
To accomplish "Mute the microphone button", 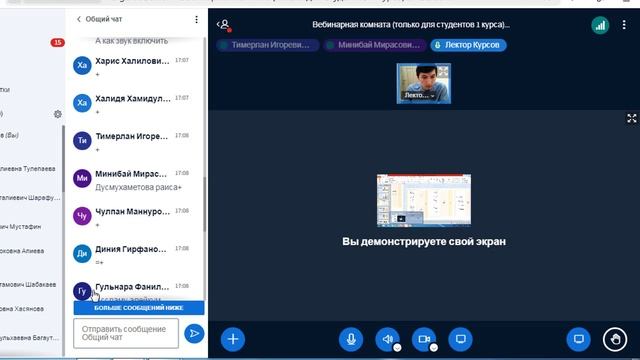I will pyautogui.click(x=351, y=339).
